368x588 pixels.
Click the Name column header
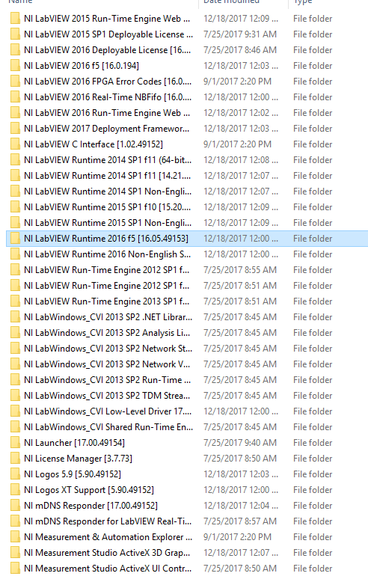20,2
